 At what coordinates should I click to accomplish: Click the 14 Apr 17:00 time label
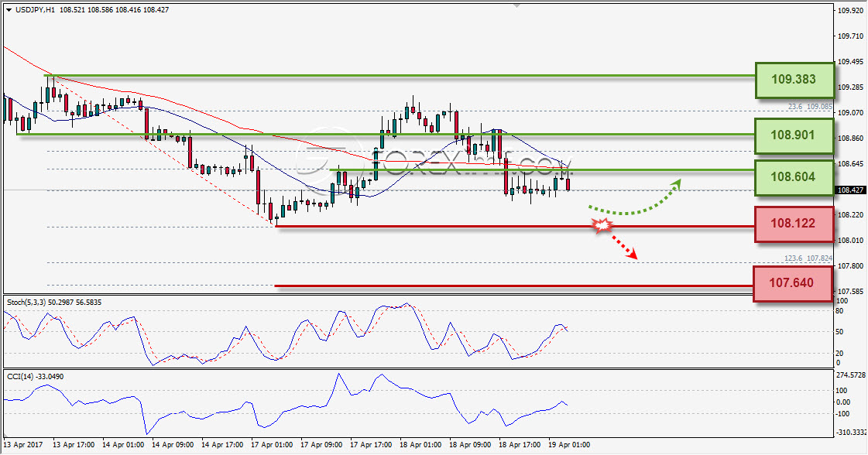pos(222,445)
